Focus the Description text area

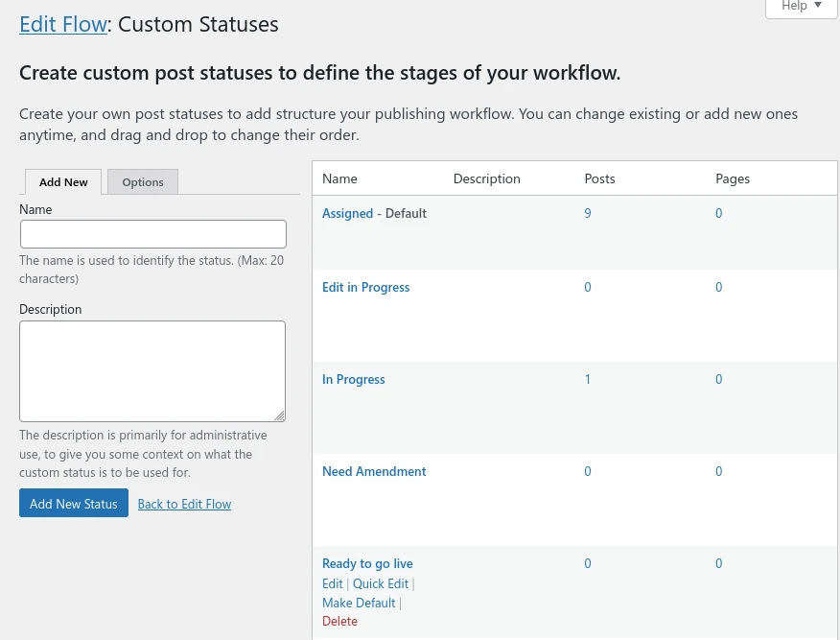click(x=152, y=370)
